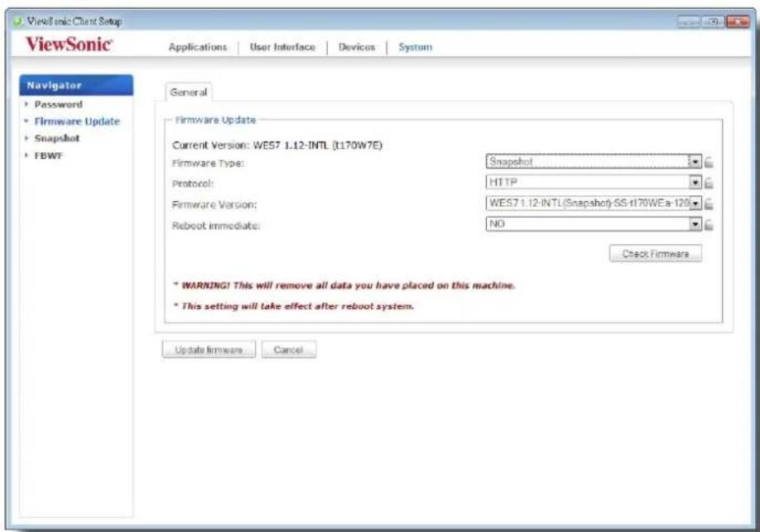This screenshot has height=532, width=760.
Task: Open the Reboot immediate dropdown arrow
Action: pos(695,224)
